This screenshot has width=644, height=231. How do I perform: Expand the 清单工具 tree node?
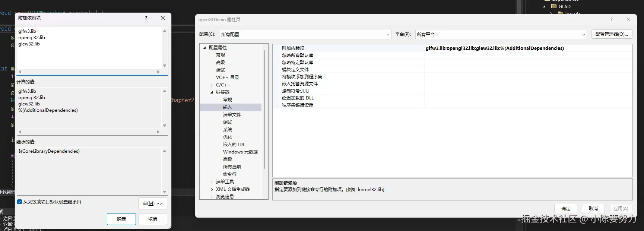coord(212,182)
